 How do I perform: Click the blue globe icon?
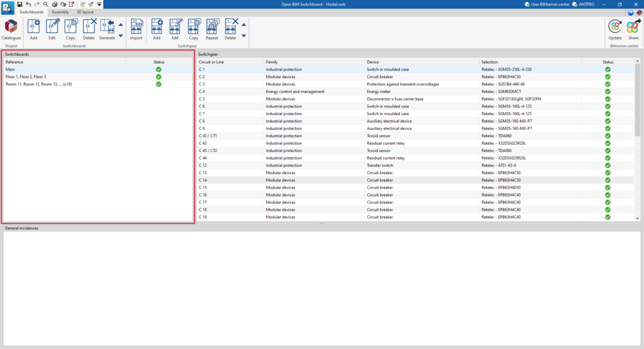[630, 13]
